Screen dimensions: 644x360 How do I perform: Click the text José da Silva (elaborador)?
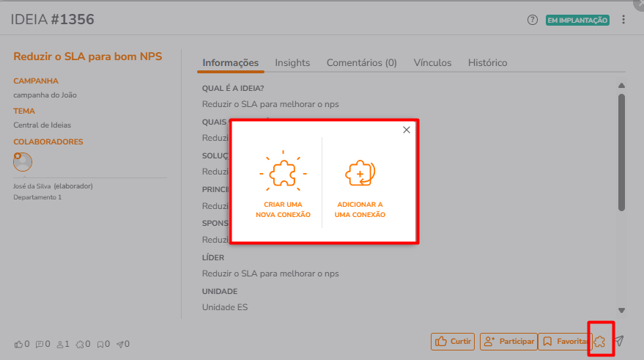pos(53,186)
